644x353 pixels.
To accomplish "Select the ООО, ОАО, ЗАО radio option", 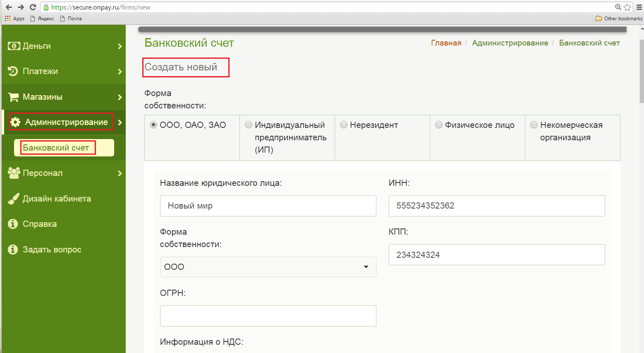I will pyautogui.click(x=153, y=125).
